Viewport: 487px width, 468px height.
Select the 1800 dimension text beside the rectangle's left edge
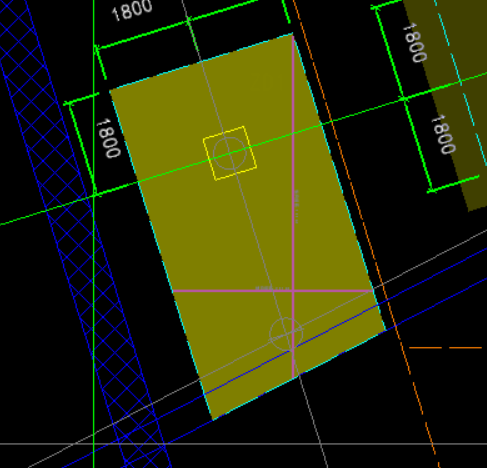click(x=108, y=138)
